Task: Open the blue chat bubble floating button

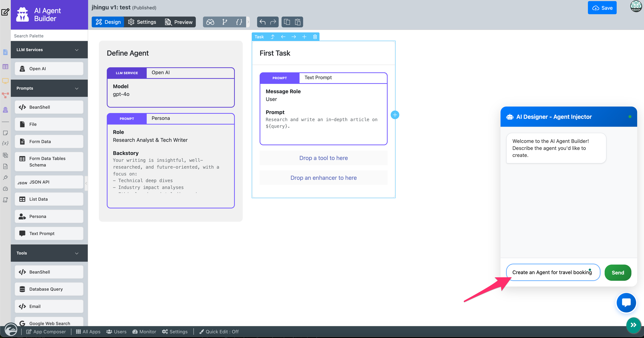Action: [626, 303]
